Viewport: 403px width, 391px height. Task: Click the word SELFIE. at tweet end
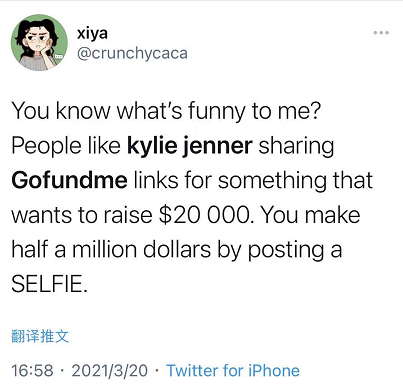click(50, 284)
